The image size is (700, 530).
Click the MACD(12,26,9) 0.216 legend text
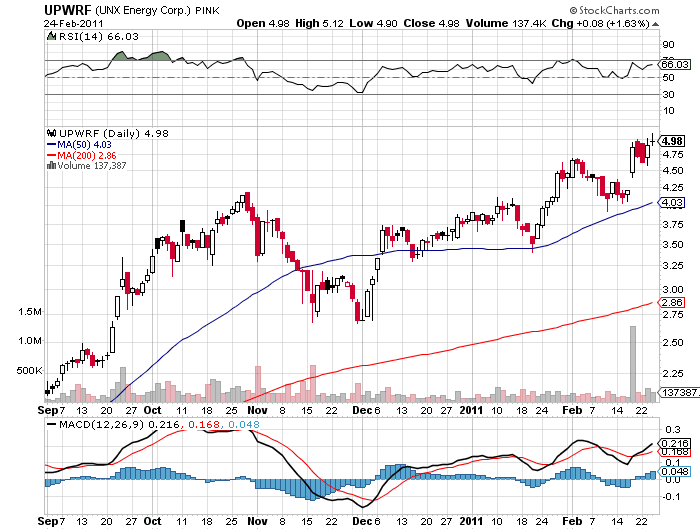(119, 424)
